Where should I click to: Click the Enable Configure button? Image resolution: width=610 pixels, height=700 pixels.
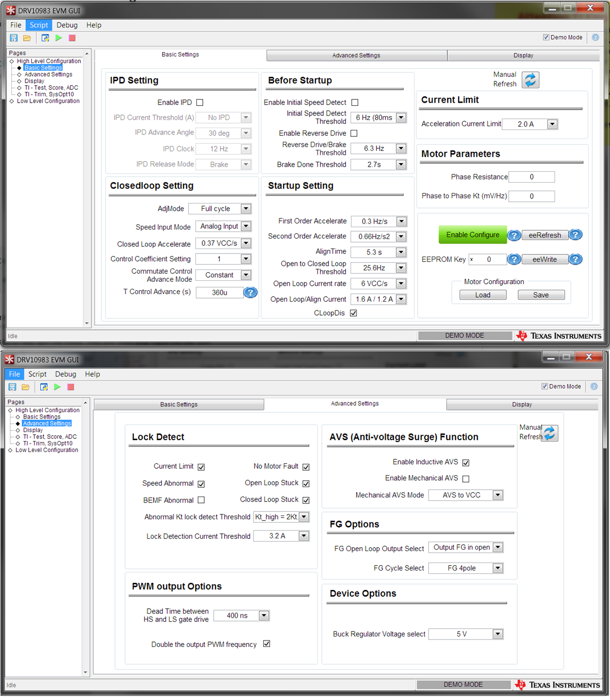[x=473, y=235]
